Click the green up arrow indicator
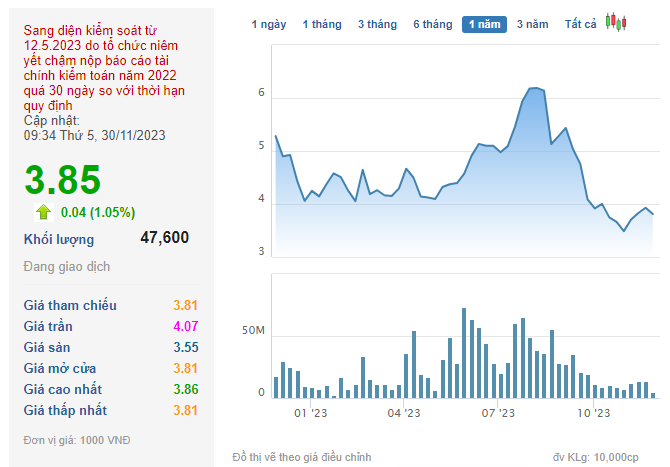The width and height of the screenshot is (670, 467). coord(43,211)
